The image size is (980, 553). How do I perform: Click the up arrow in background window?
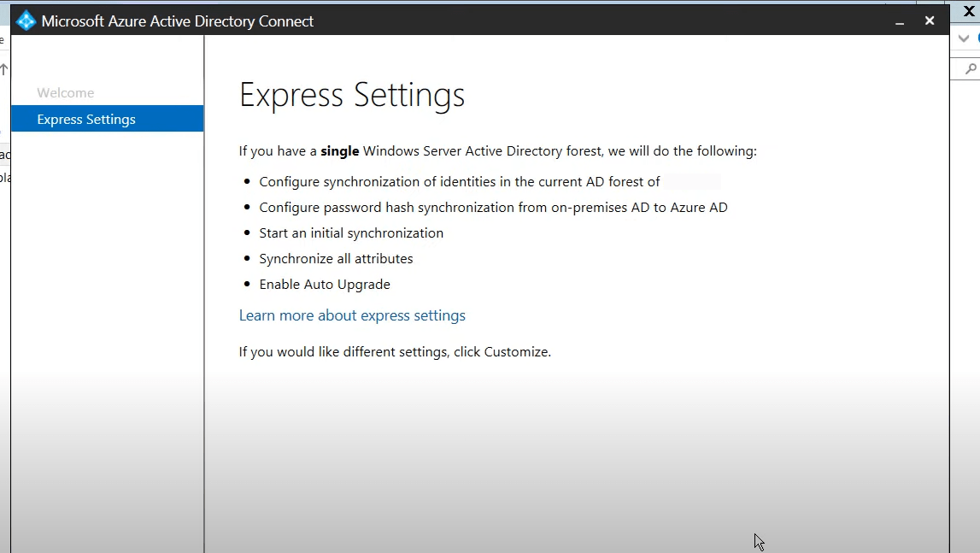click(4, 69)
